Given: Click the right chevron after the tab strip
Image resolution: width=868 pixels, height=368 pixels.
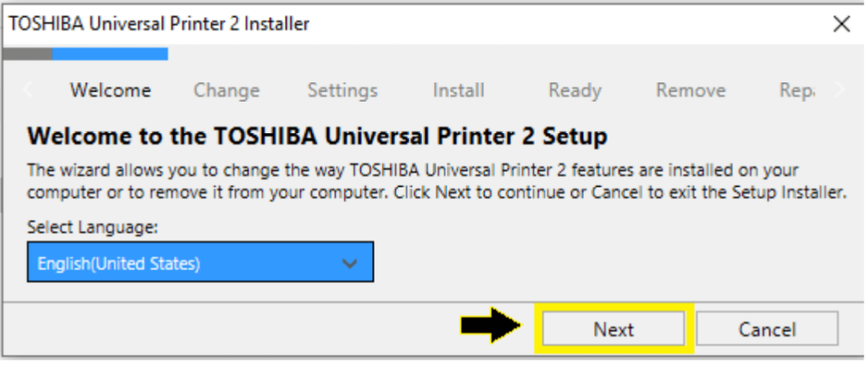Looking at the screenshot, I should [840, 90].
